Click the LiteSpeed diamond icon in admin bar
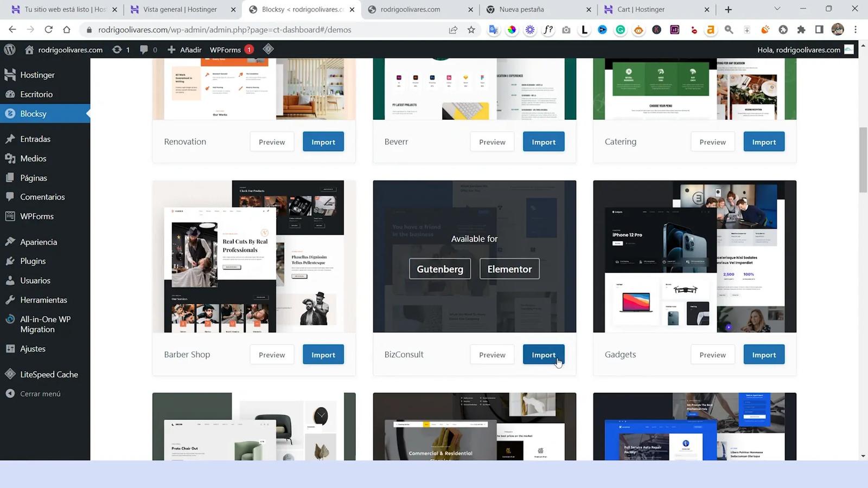Image resolution: width=868 pixels, height=488 pixels. 268,49
